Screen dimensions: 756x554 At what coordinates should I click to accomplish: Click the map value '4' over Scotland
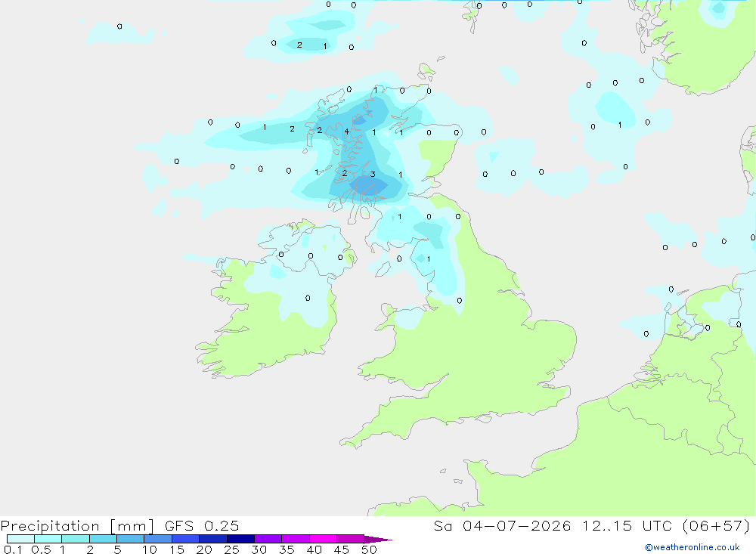coord(346,132)
